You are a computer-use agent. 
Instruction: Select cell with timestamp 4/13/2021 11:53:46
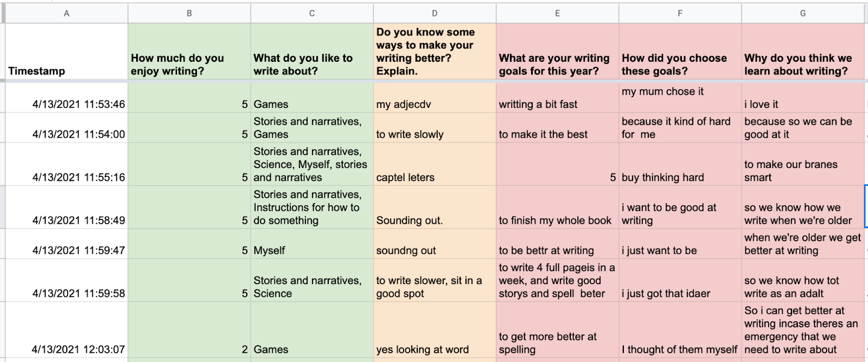[67, 98]
